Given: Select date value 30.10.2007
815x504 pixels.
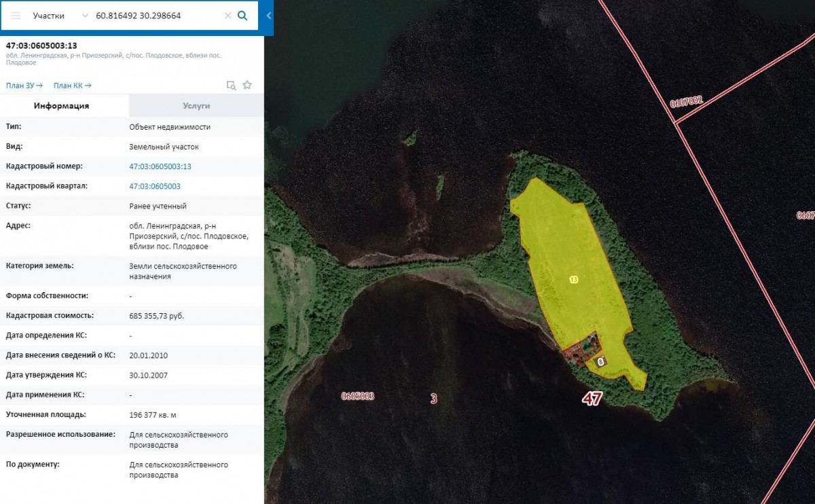Looking at the screenshot, I should 148,375.
